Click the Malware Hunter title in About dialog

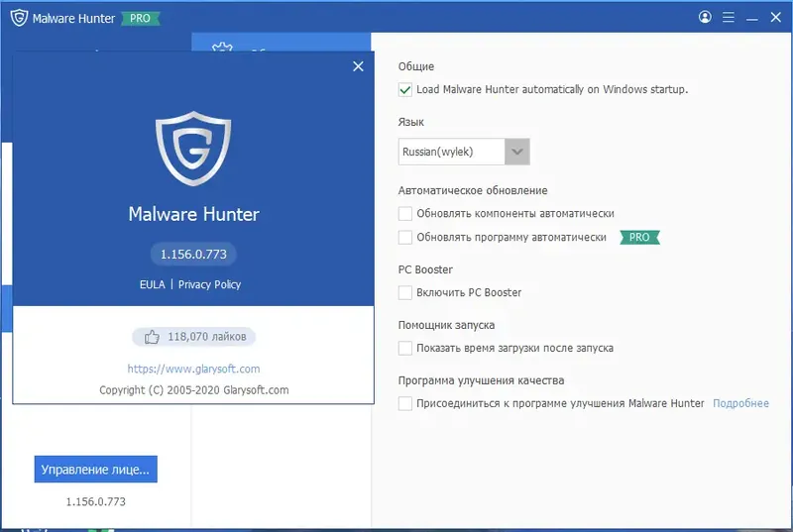coord(193,214)
